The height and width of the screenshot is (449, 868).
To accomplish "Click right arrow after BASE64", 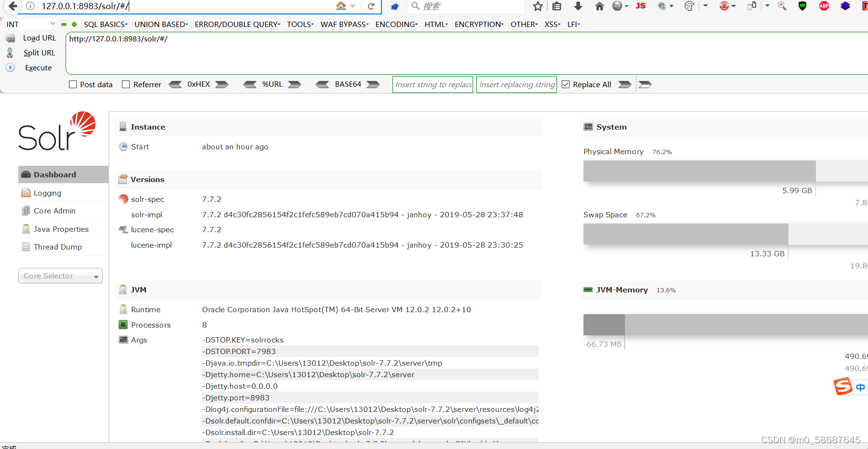I will [373, 84].
